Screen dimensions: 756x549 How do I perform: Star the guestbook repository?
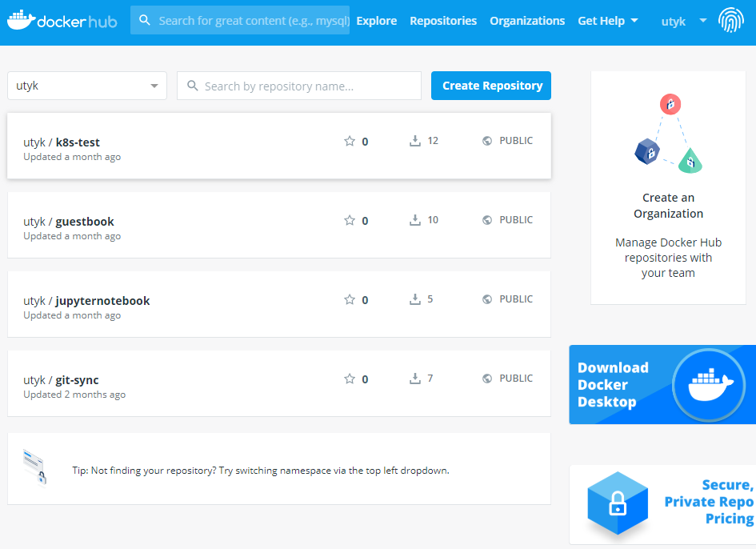point(350,220)
